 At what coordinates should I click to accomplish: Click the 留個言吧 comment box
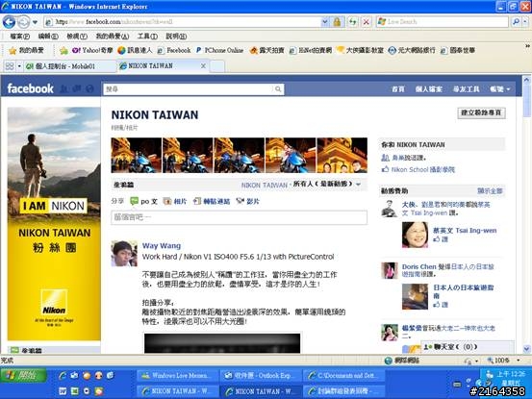coord(239,217)
